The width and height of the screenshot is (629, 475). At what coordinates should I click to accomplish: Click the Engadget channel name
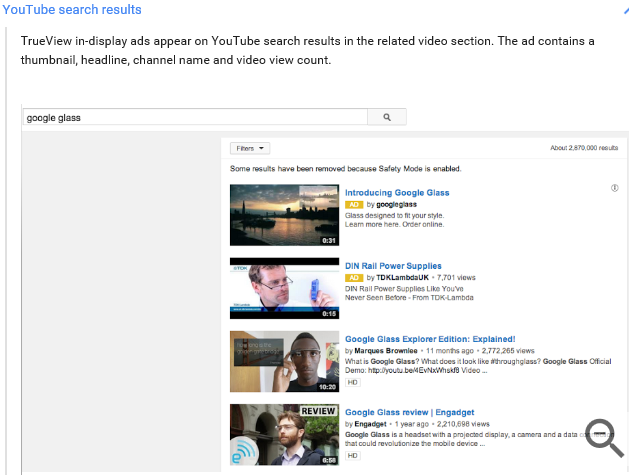point(370,424)
